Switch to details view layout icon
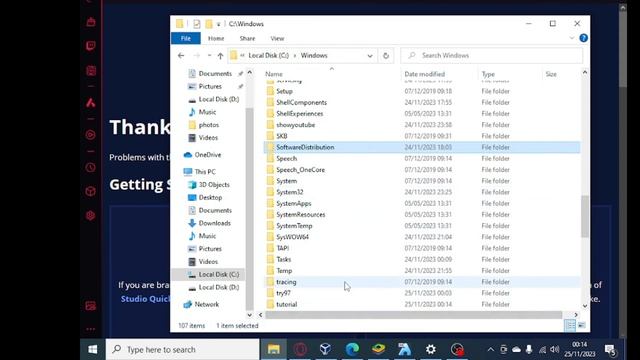The height and width of the screenshot is (360, 640). tap(570, 325)
